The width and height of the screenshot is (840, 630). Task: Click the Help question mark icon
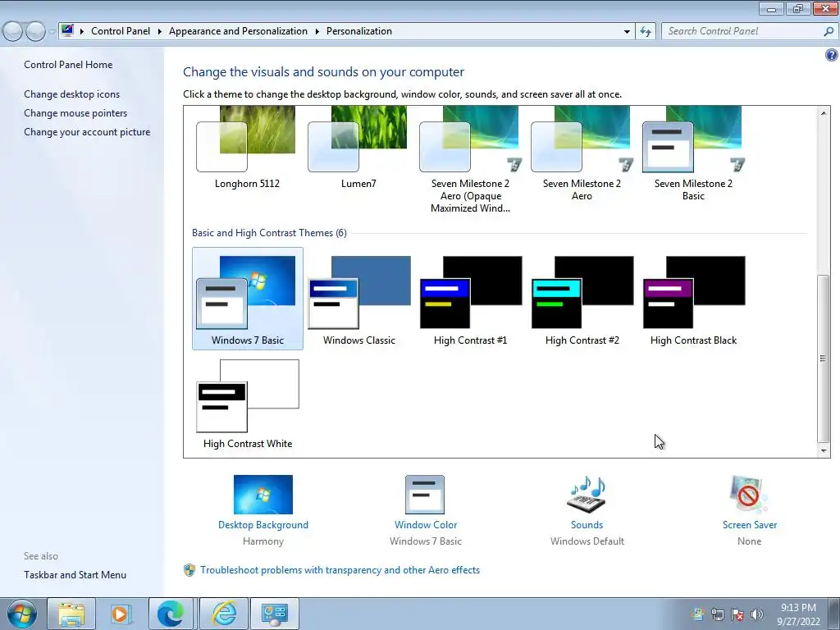click(832, 55)
